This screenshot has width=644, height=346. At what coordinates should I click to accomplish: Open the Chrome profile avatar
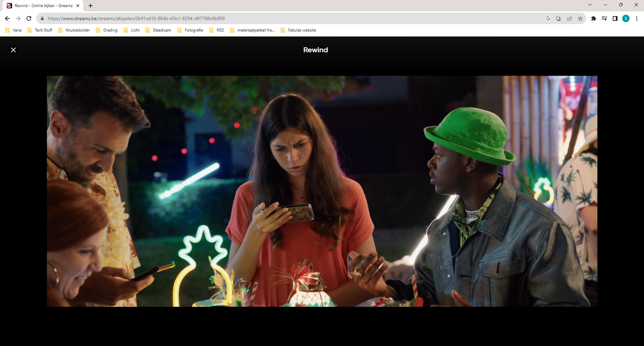coord(626,19)
